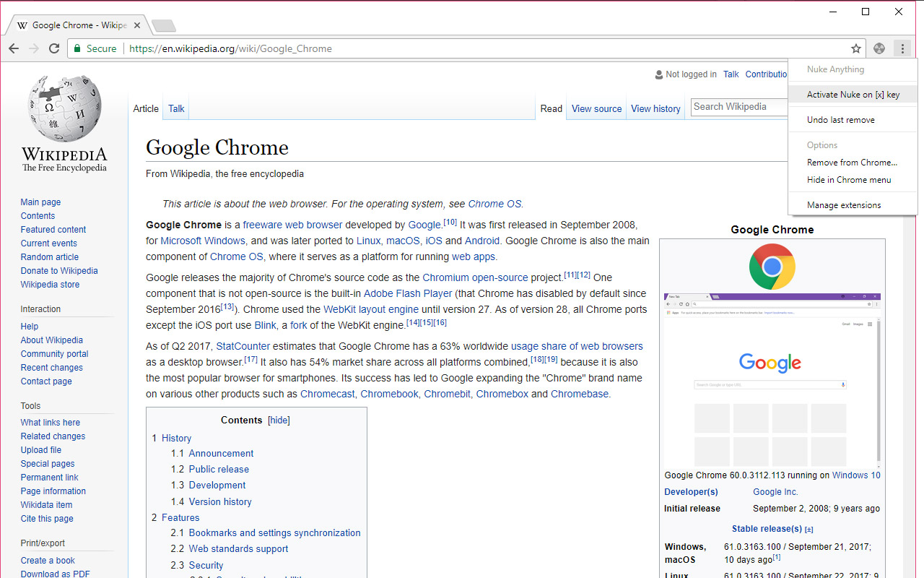
Task: Open a new tab with the new tab button
Action: coord(164,26)
